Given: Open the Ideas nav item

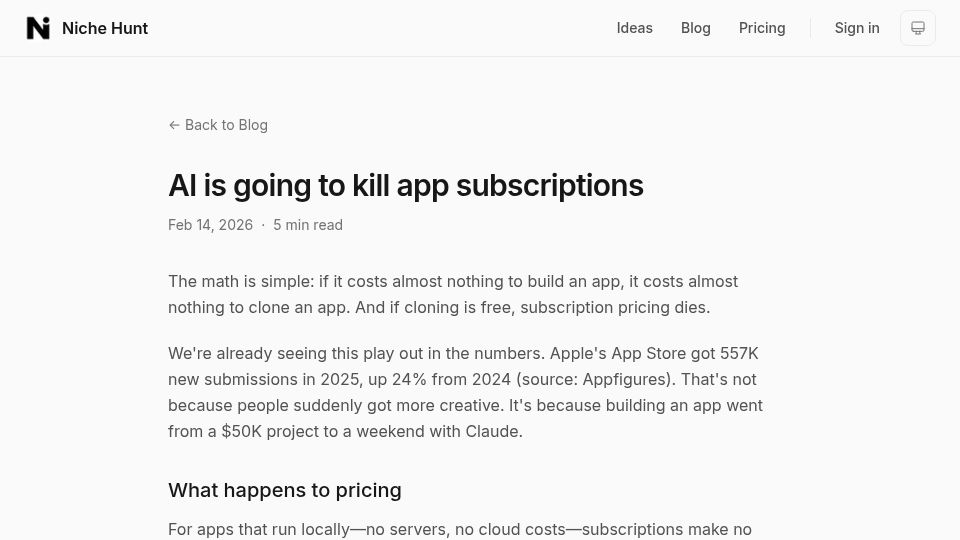Looking at the screenshot, I should coord(634,28).
